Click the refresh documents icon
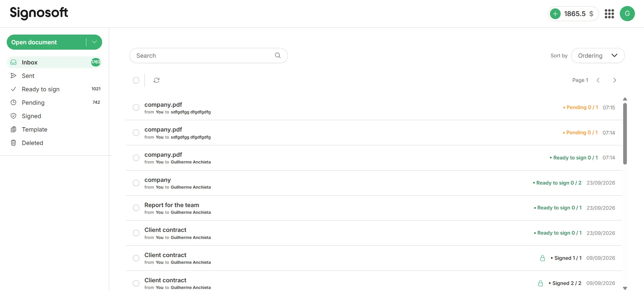644x291 pixels. [157, 80]
